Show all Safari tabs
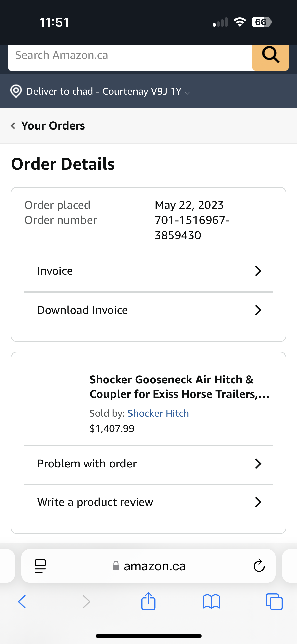Viewport: 297px width, 644px height. click(274, 602)
